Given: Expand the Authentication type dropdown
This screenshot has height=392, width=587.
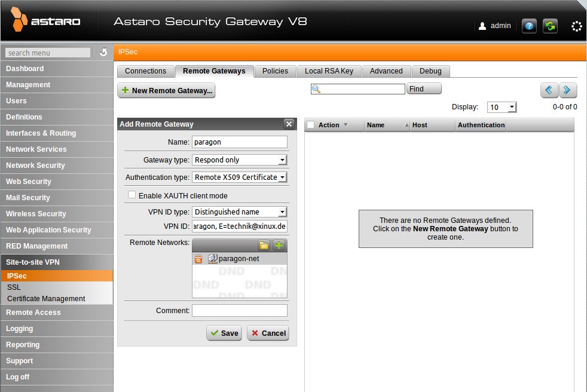Looking at the screenshot, I should (240, 177).
